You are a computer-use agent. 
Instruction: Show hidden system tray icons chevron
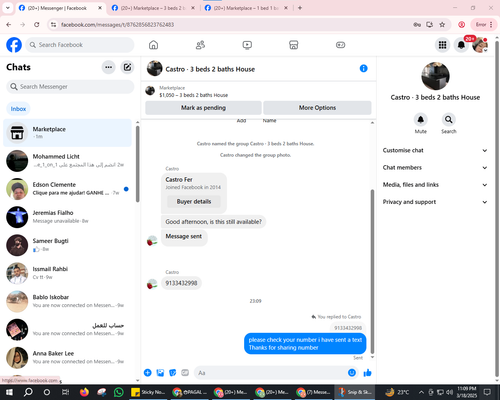click(421, 392)
